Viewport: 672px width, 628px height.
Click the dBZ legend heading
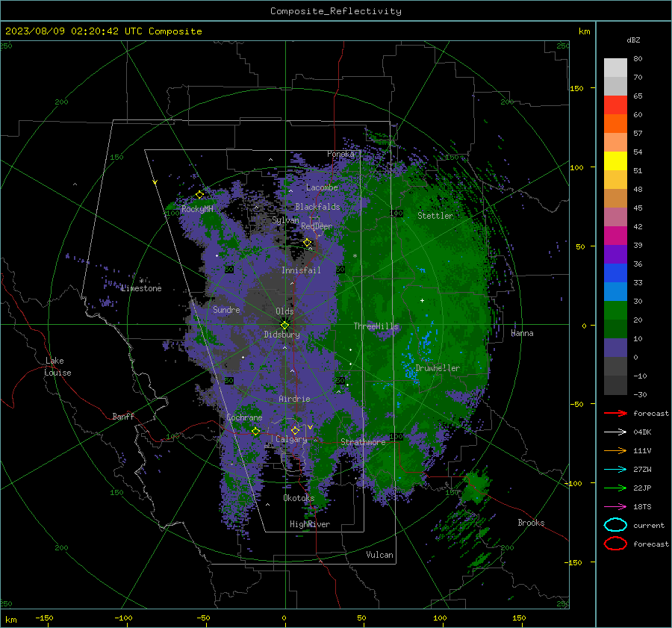(633, 40)
